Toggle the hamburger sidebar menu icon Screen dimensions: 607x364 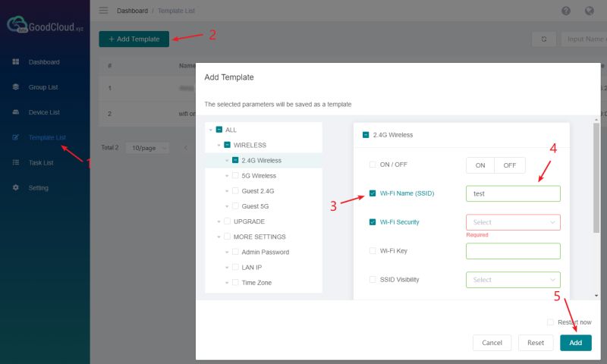(103, 11)
